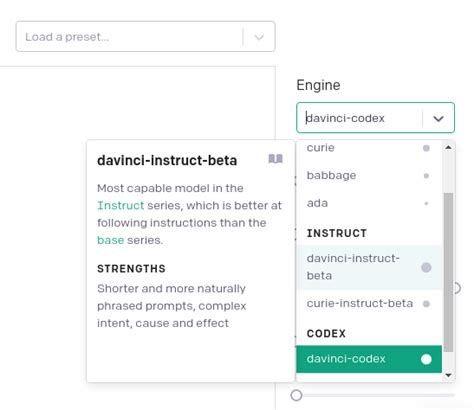Click the small dot beside ada
Screen dimensions: 474x410
(426, 203)
